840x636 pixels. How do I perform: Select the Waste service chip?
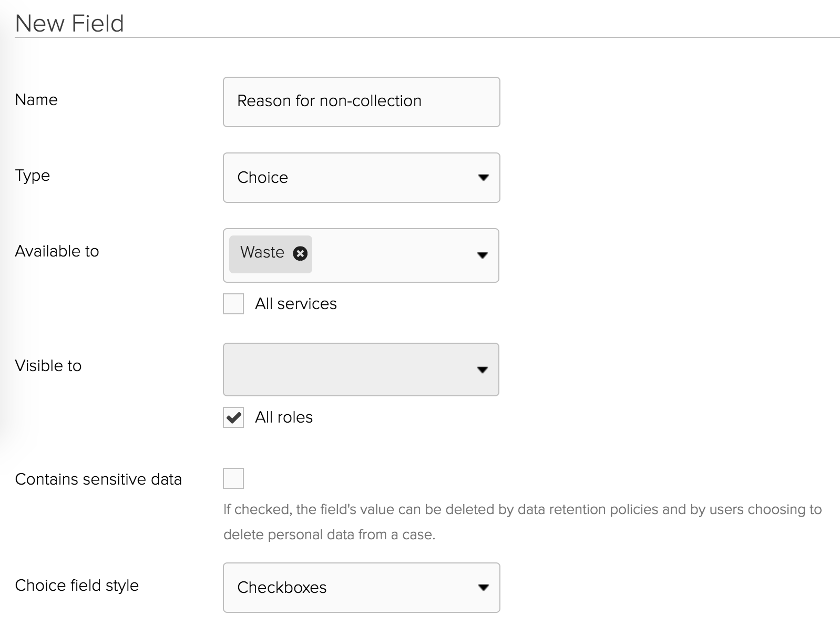pos(271,254)
